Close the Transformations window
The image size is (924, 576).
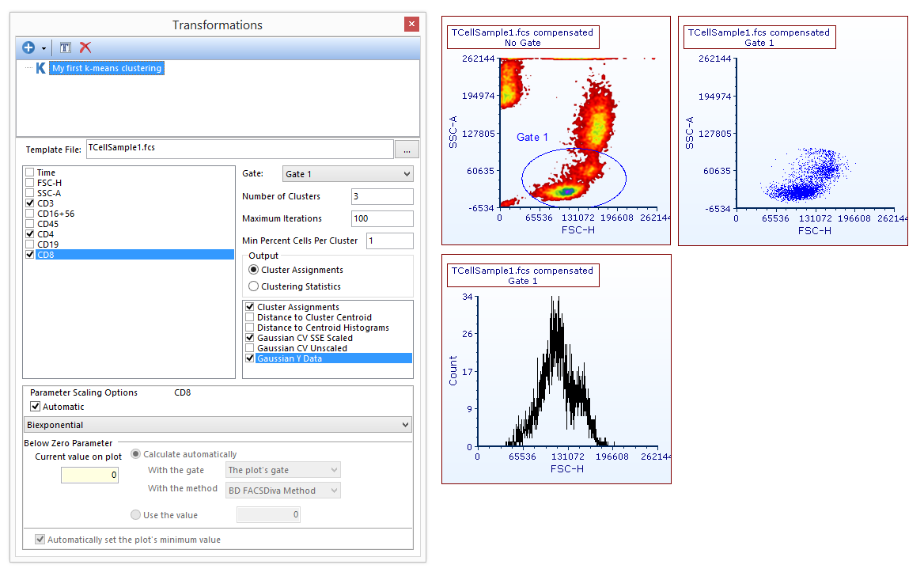tap(411, 25)
